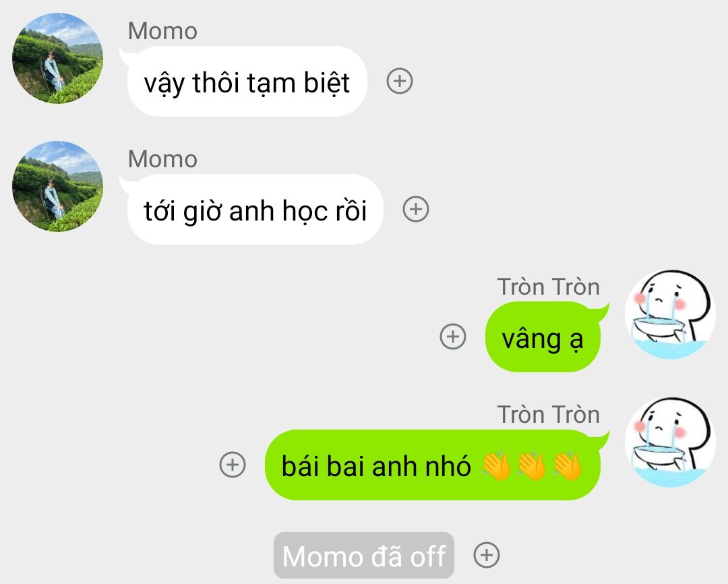Image resolution: width=728 pixels, height=584 pixels.
Task: Tap the first clapping hands emoji
Action: tap(496, 466)
